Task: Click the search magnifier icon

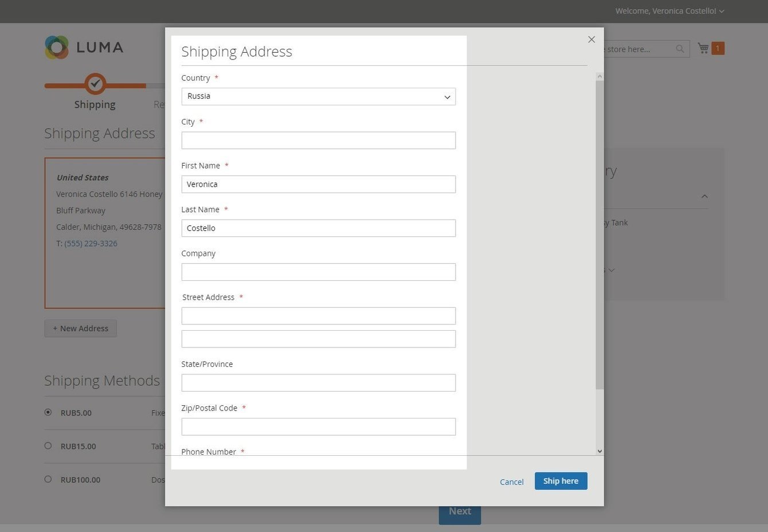Action: pos(680,49)
